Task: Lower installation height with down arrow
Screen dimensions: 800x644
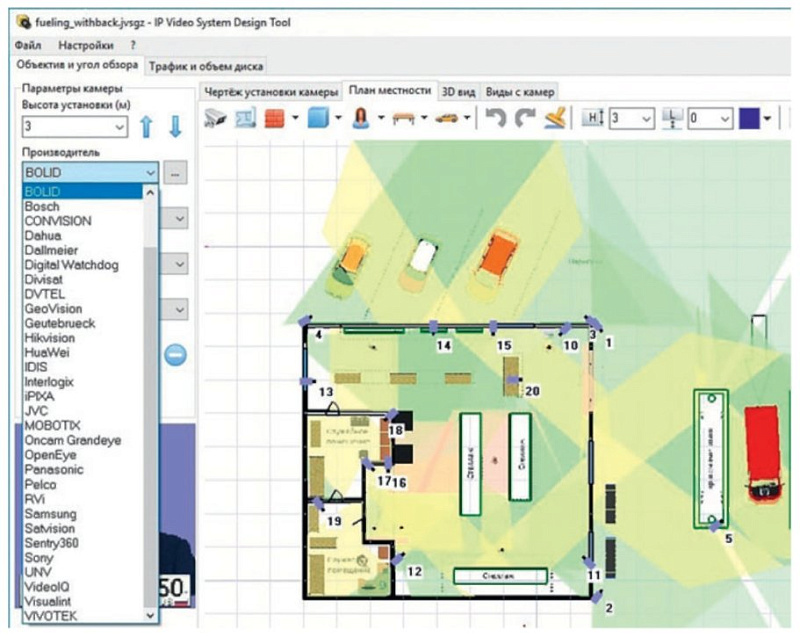Action: tap(175, 126)
